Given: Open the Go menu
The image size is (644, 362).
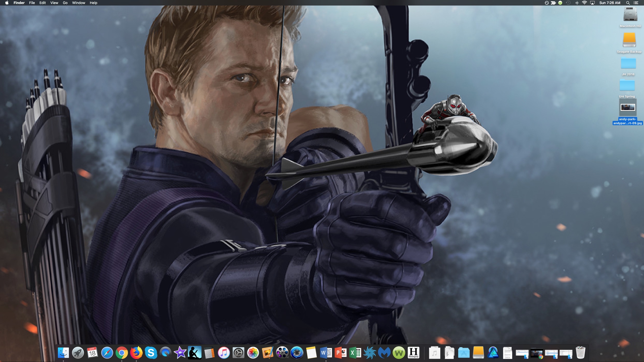Looking at the screenshot, I should [x=65, y=3].
